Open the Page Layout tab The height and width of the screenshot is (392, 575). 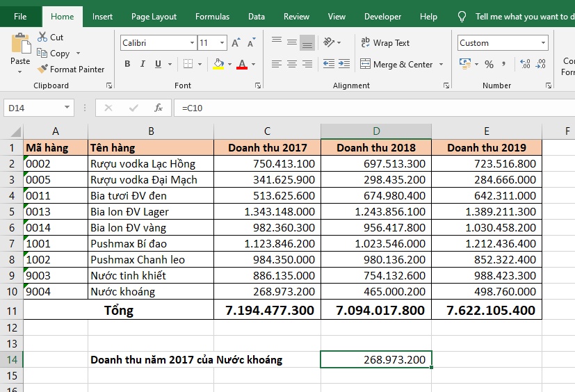click(x=154, y=17)
